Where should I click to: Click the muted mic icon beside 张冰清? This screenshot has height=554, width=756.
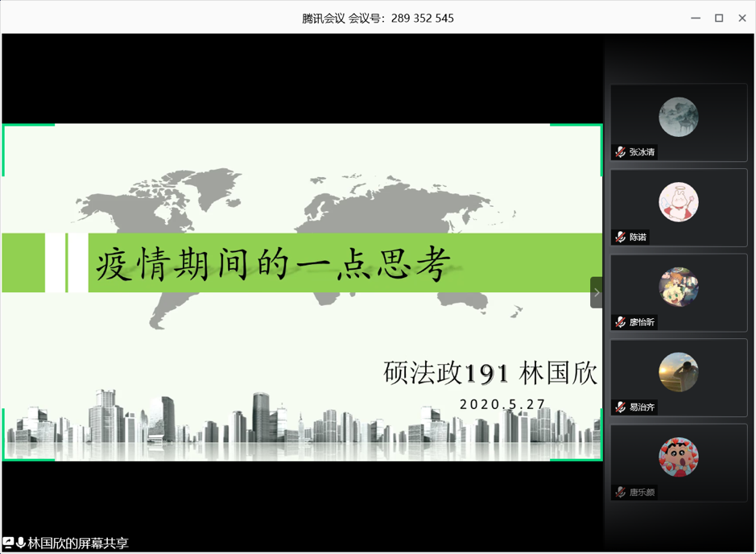(620, 152)
